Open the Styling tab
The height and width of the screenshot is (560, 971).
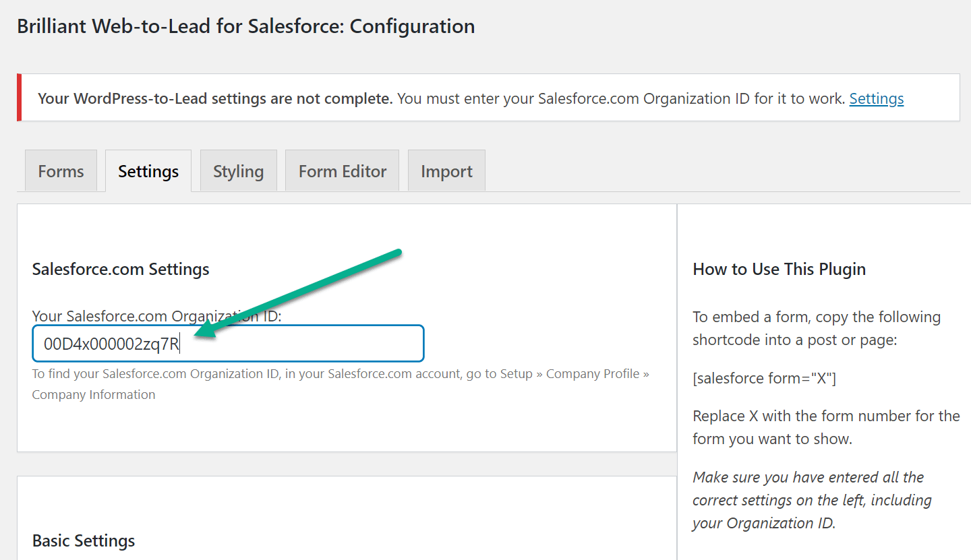pyautogui.click(x=238, y=170)
